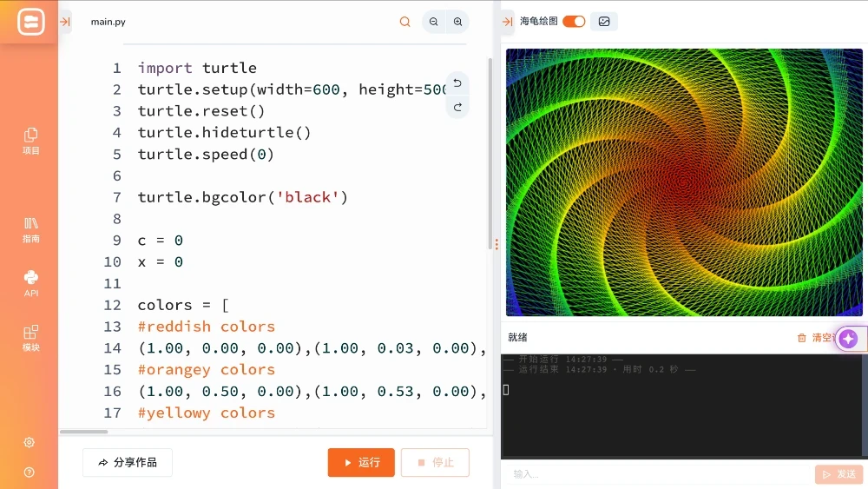Click inside the black console output
This screenshot has width=868, height=489.
click(681, 406)
